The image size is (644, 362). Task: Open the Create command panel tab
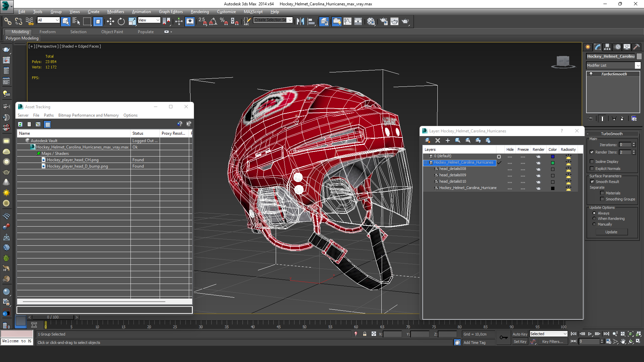click(x=588, y=47)
